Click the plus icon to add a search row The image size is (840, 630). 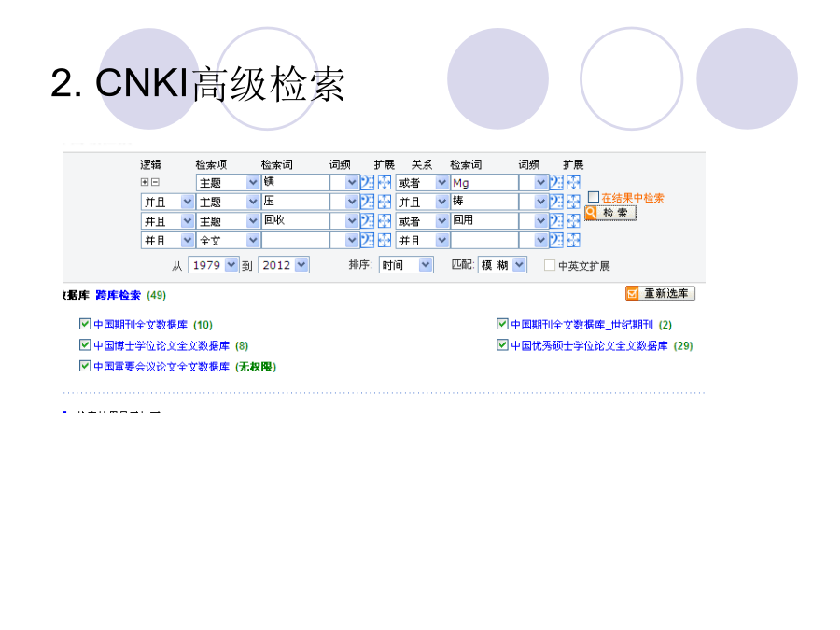[x=144, y=182]
